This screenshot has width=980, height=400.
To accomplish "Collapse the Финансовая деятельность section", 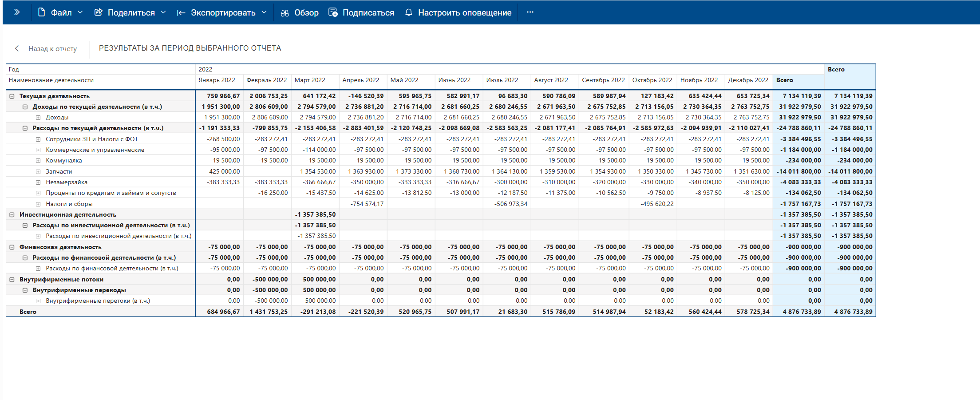I will [12, 247].
